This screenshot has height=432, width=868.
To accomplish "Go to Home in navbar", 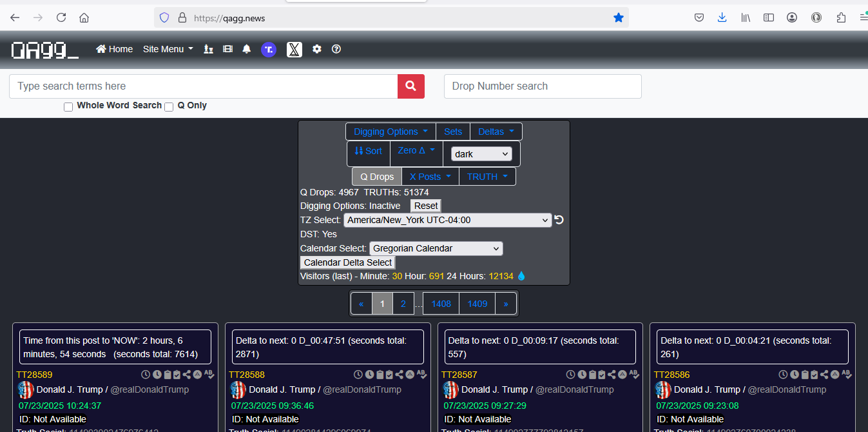I will [x=115, y=49].
